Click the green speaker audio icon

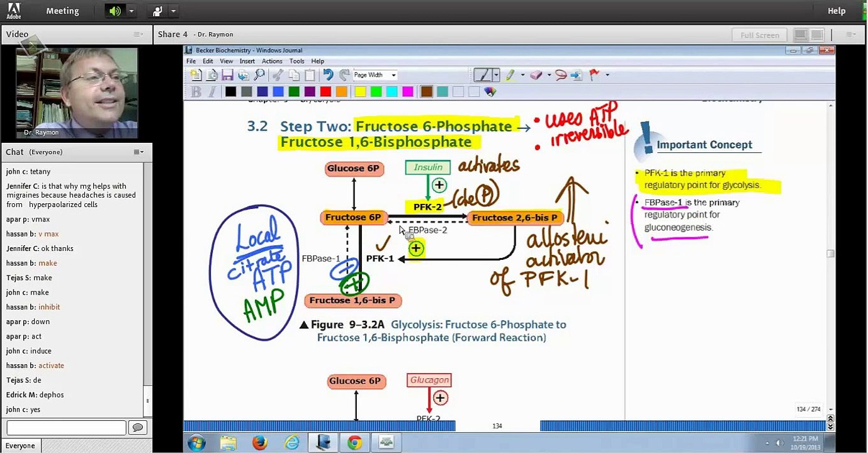pyautogui.click(x=115, y=11)
